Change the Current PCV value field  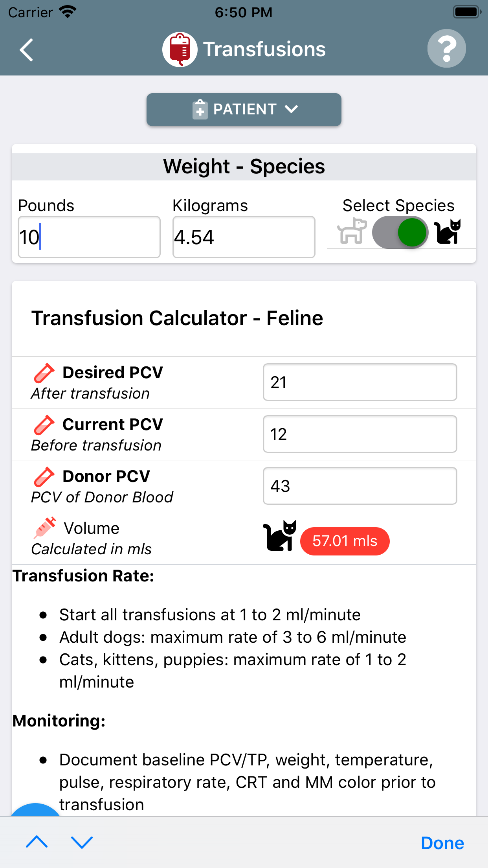coord(360,434)
